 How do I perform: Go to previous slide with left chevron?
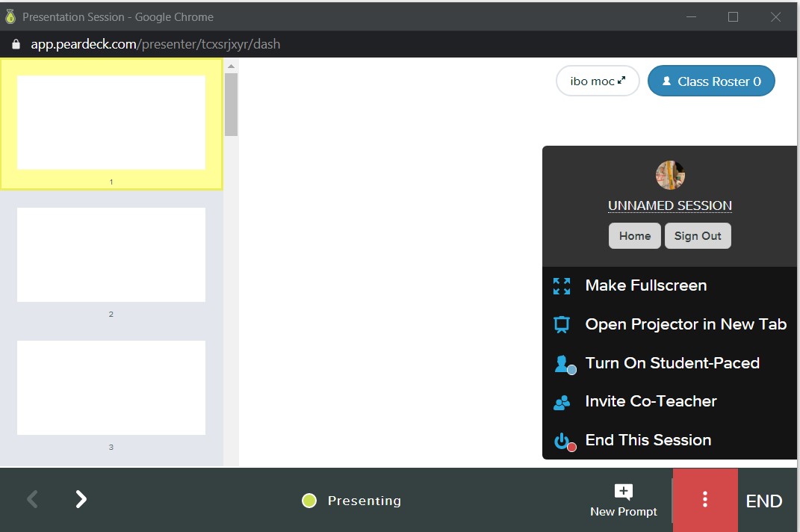pyautogui.click(x=32, y=499)
